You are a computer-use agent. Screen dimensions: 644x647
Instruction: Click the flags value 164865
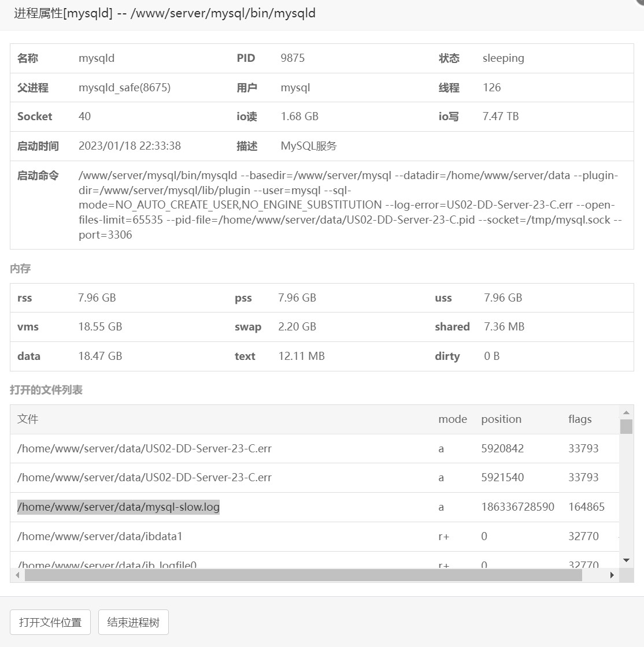click(586, 507)
